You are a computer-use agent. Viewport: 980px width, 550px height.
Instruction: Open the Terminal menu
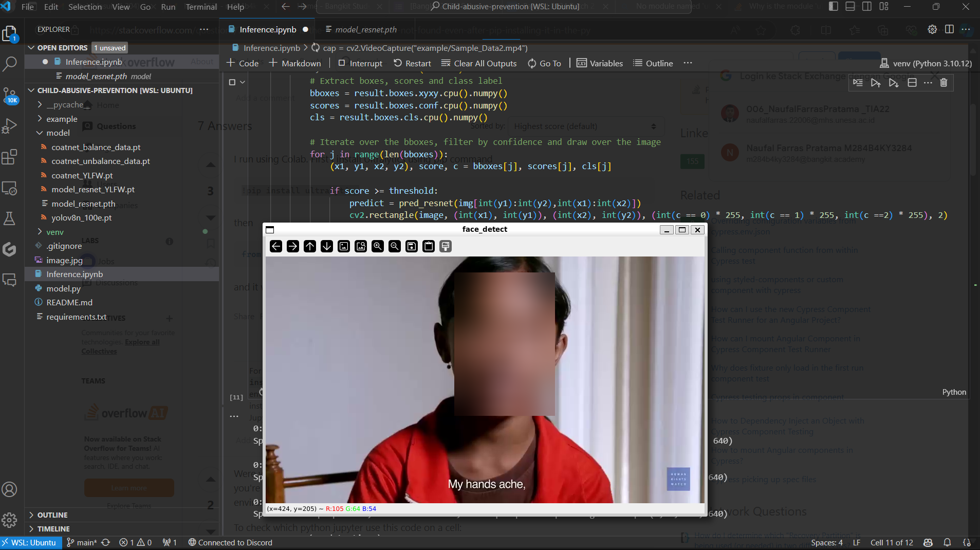click(x=201, y=7)
